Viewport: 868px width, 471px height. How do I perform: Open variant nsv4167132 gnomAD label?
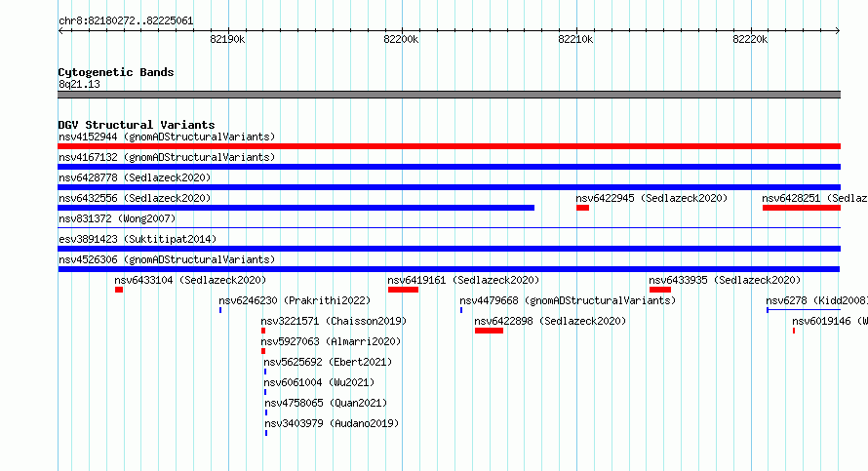click(x=167, y=157)
